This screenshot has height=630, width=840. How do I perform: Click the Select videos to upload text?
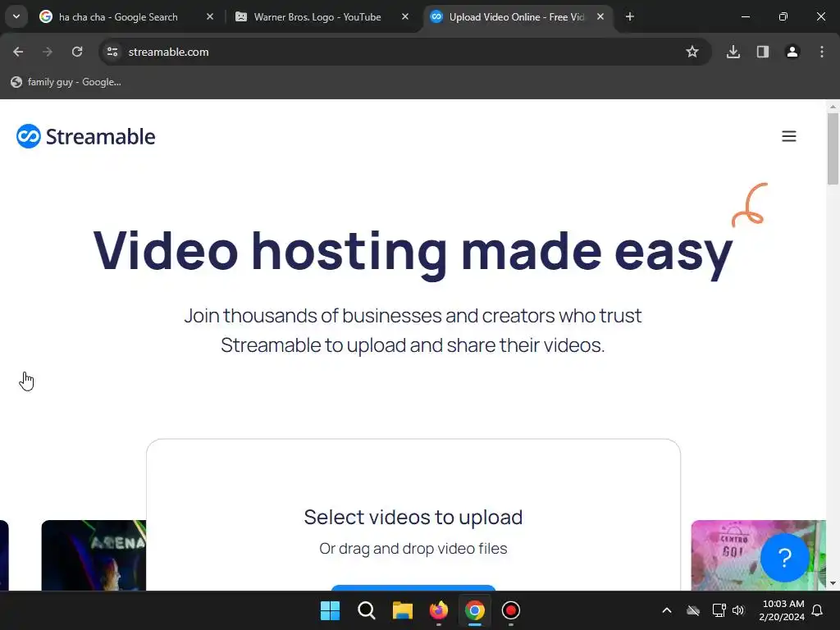point(413,517)
